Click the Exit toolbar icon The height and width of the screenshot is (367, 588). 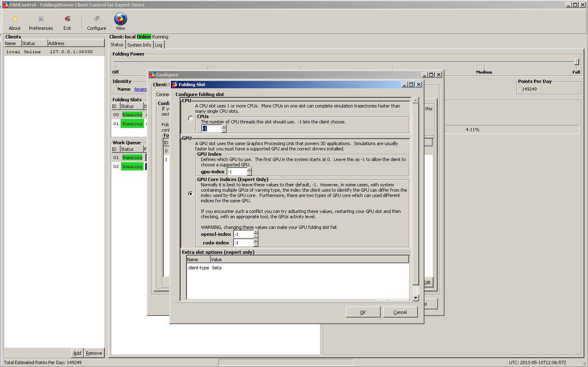click(x=67, y=19)
